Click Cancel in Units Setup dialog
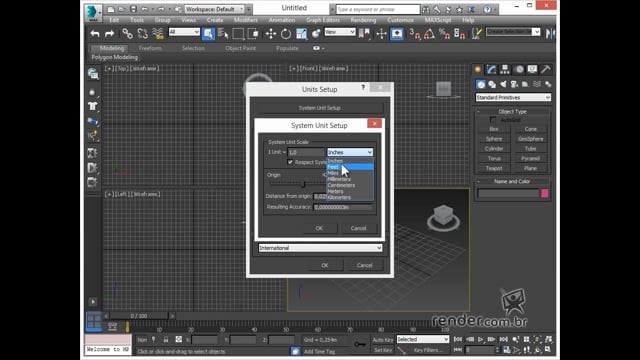Screen dimensions: 640x360 pyautogui.click(x=364, y=265)
